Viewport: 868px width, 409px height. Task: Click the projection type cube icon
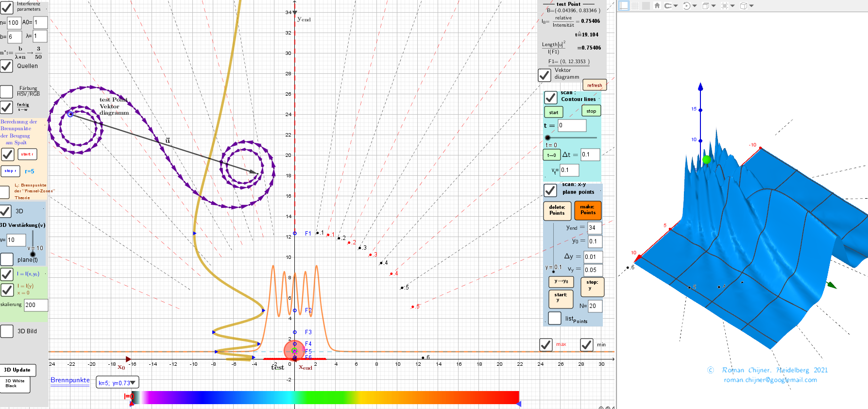point(743,6)
